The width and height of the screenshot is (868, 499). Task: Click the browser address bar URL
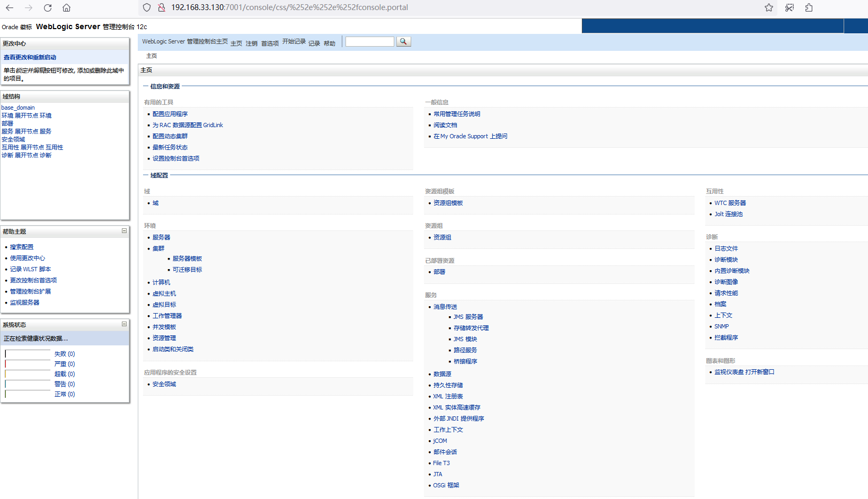(289, 7)
